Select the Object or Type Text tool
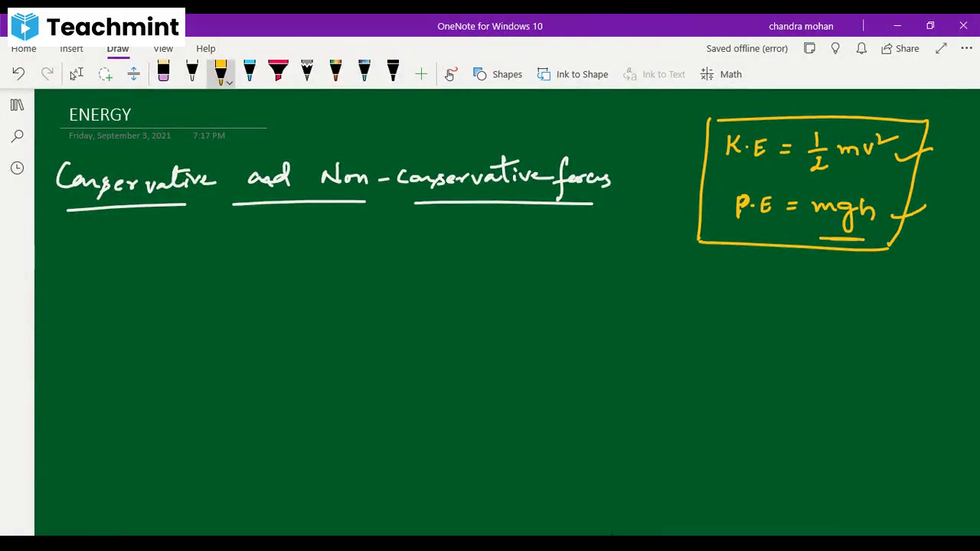The height and width of the screenshot is (551, 980). (x=76, y=73)
